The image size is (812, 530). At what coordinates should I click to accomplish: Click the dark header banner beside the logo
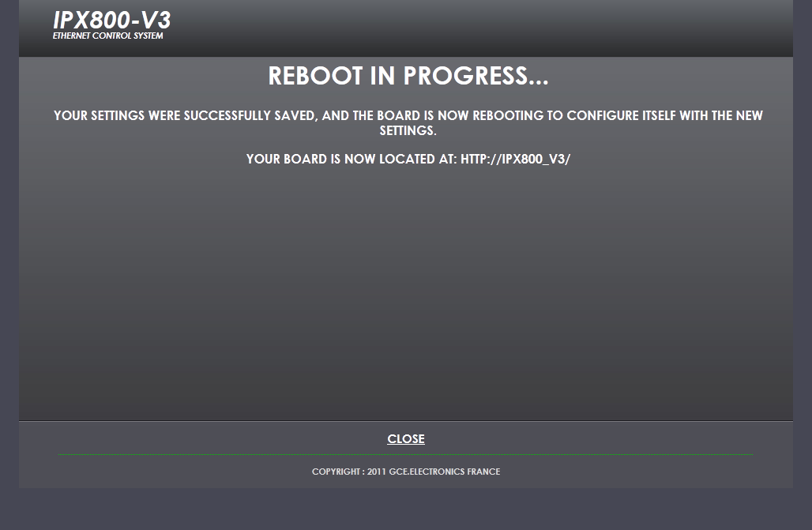coord(482,28)
